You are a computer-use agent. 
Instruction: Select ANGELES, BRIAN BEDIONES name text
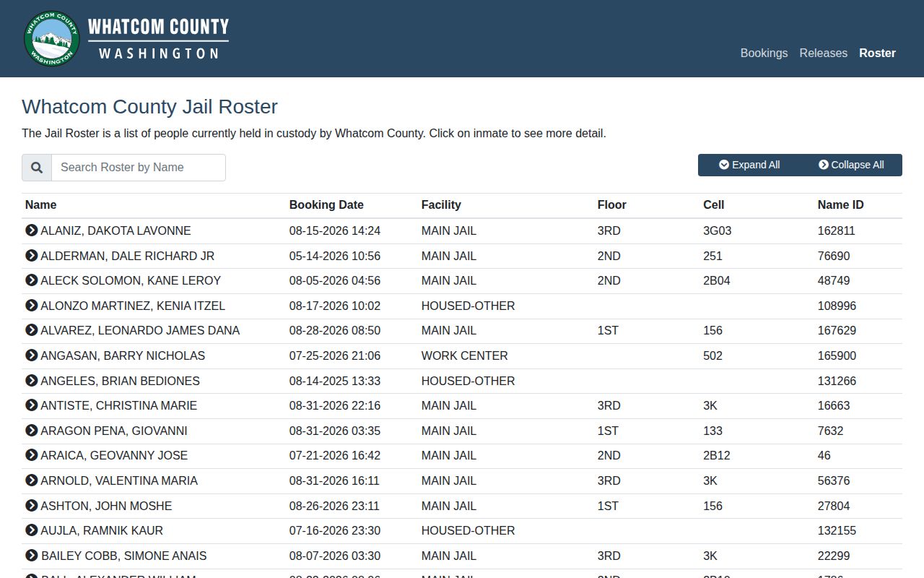pos(120,381)
